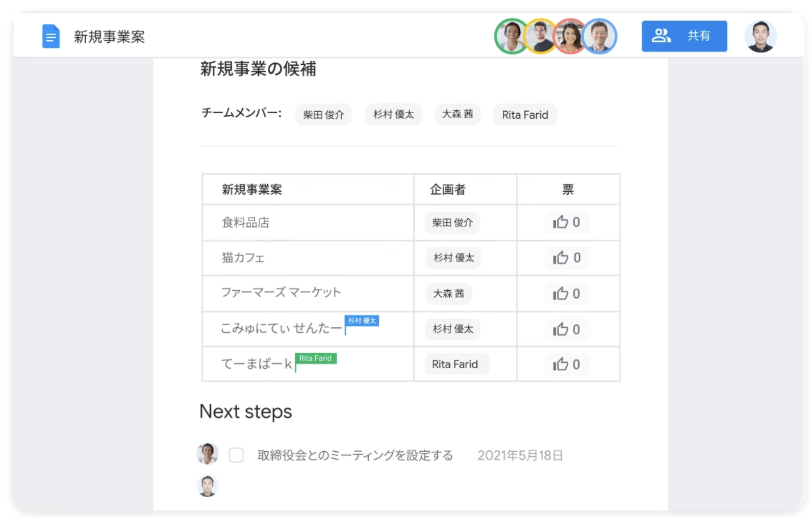Open the blue-ringed collaborator avatar
This screenshot has height=517, width=812.
click(x=600, y=36)
